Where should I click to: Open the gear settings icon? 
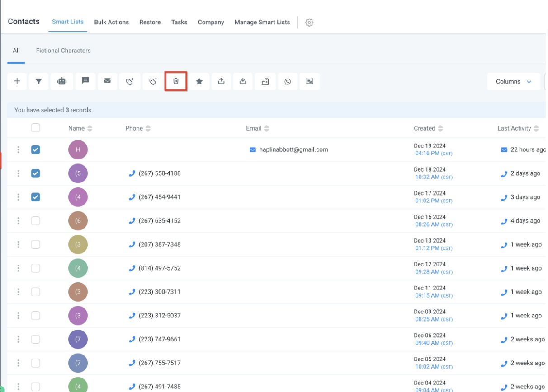(309, 22)
